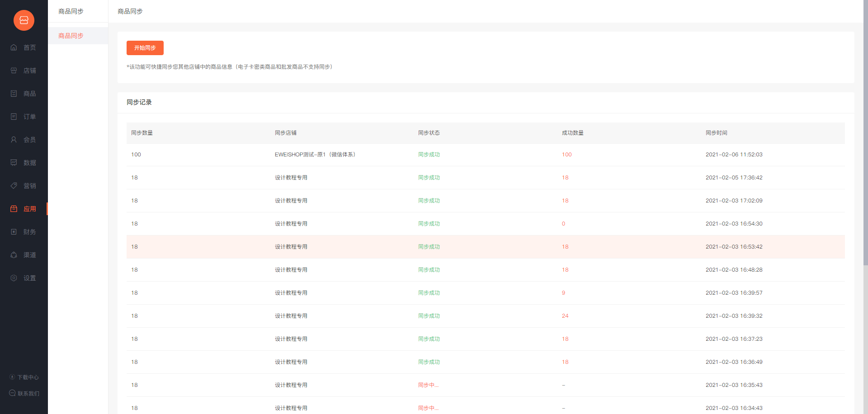The height and width of the screenshot is (414, 868).
Task: Select 商品同步 submenu item
Action: pos(71,36)
